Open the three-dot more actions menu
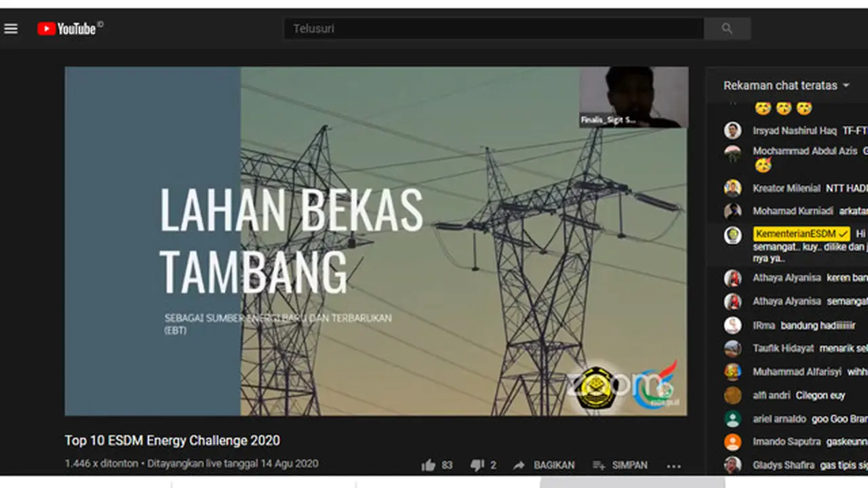Viewport: 868px width, 488px height. tap(673, 465)
